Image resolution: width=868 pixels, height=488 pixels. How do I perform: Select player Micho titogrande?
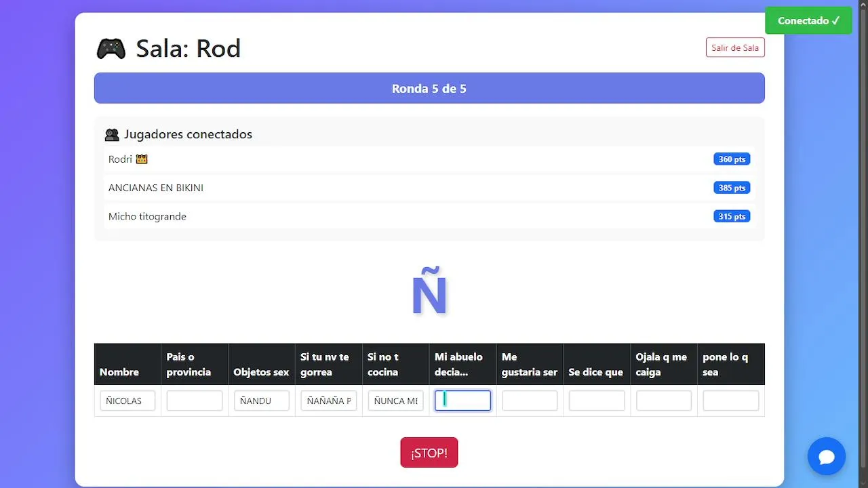[x=147, y=216]
